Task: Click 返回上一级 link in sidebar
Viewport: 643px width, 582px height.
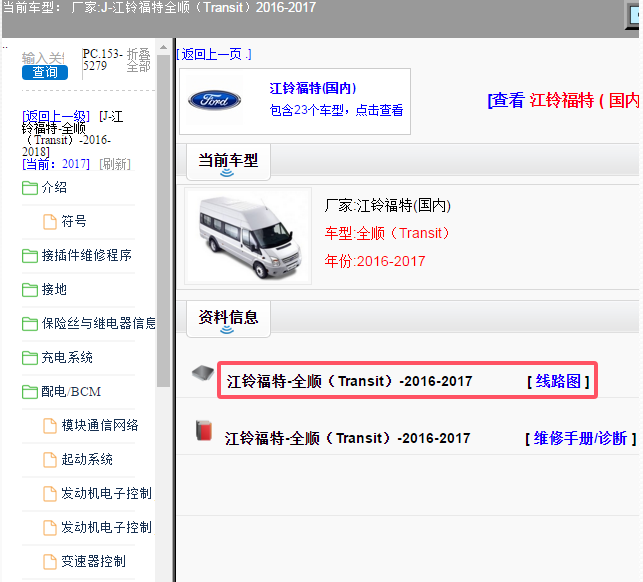Action: click(56, 116)
